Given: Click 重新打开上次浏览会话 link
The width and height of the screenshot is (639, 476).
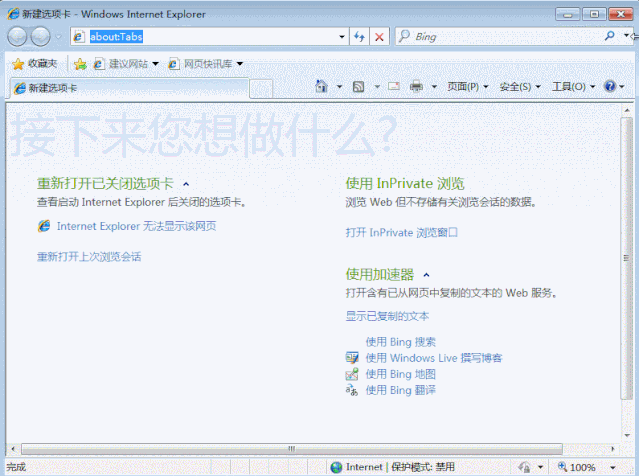Looking at the screenshot, I should [89, 257].
